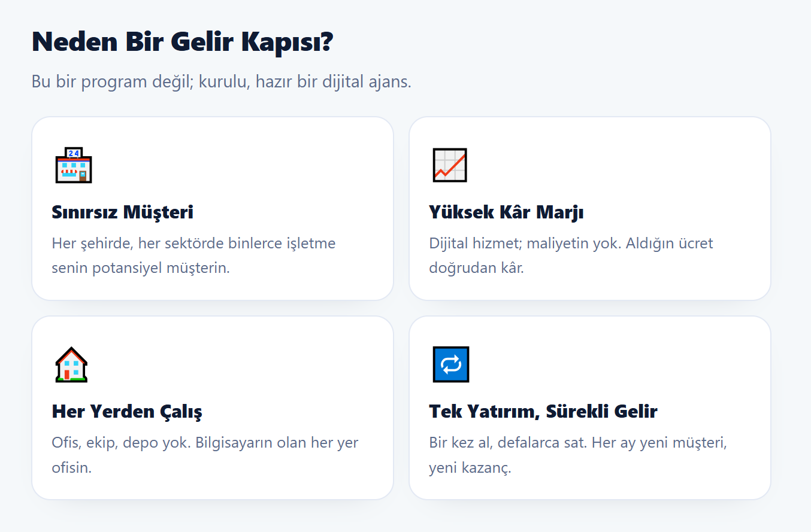Click the house icon
811x532 pixels.
coord(71,364)
